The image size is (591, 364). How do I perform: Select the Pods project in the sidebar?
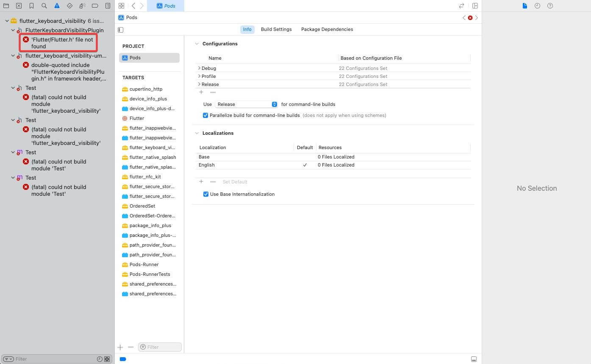tap(134, 58)
